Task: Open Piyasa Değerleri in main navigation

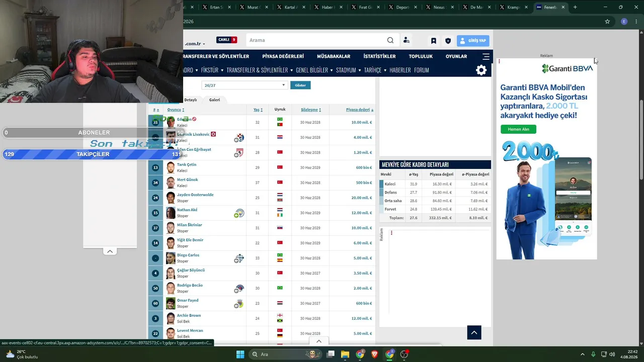Action: (283, 56)
